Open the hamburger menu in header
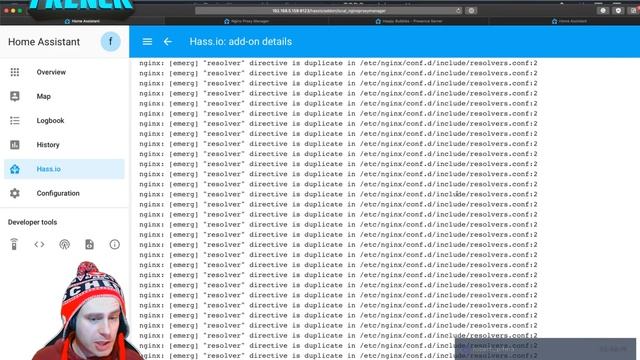 pos(147,42)
